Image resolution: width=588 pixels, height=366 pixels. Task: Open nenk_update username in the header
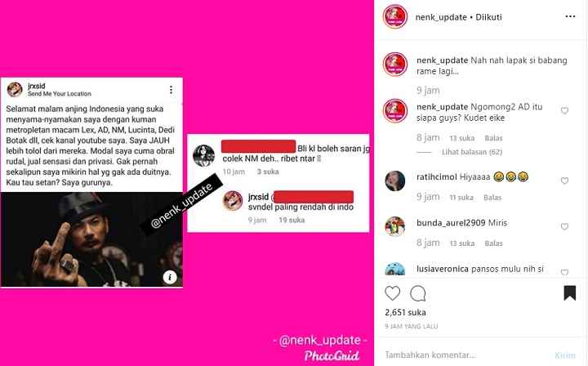441,17
